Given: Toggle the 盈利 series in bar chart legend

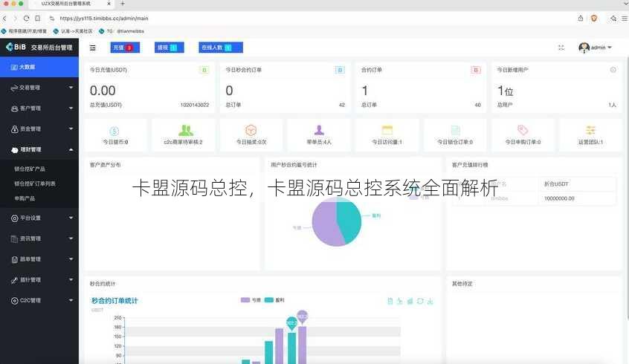Looking at the screenshot, I should [274, 300].
